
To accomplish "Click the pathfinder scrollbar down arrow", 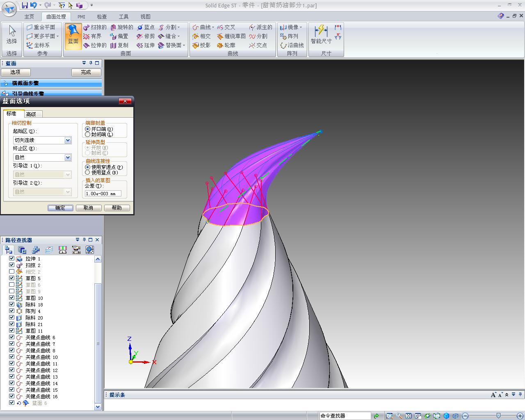I will [98, 407].
